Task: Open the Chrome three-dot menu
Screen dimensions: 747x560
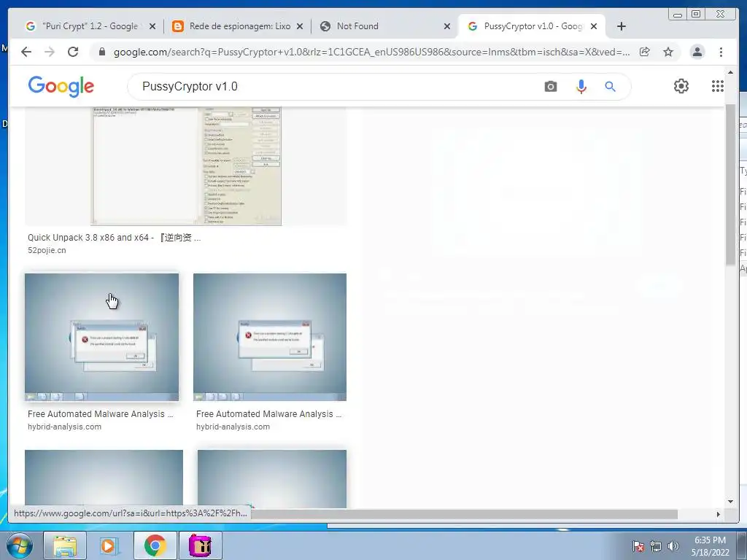Action: [721, 52]
